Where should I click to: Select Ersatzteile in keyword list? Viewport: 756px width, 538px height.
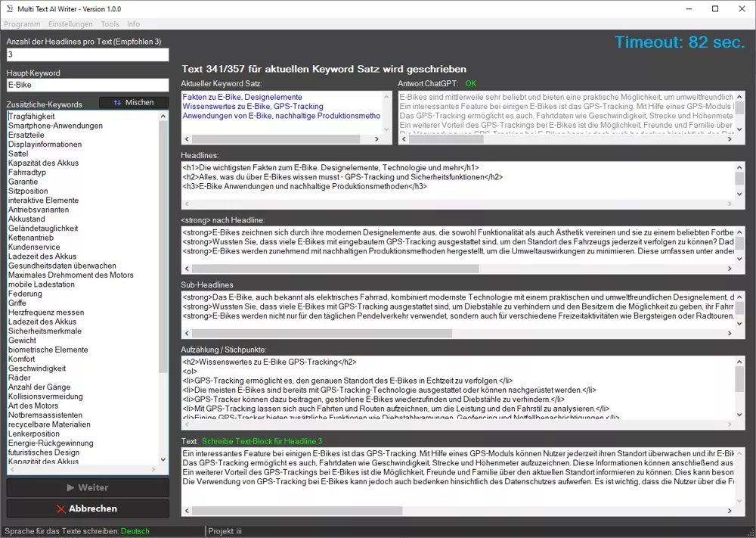tap(26, 135)
